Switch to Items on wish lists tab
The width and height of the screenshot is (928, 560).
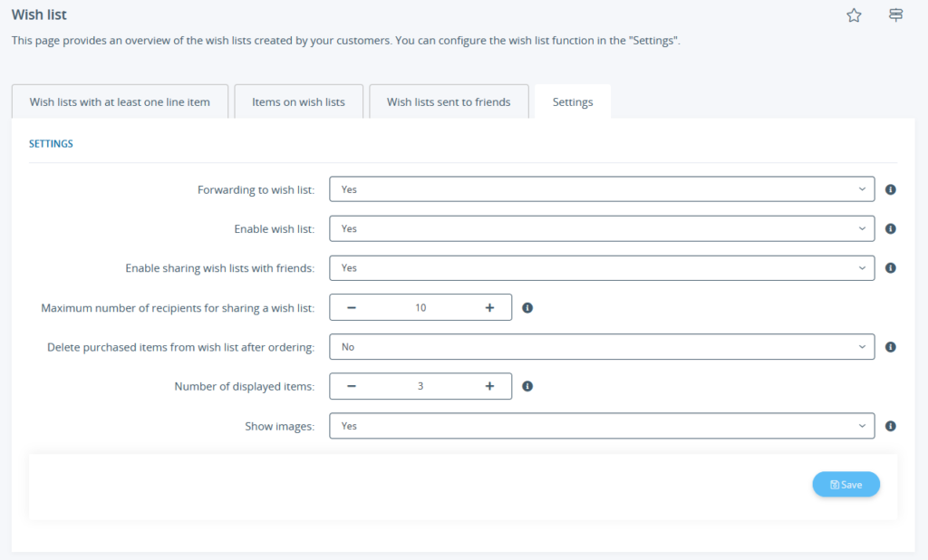point(298,101)
